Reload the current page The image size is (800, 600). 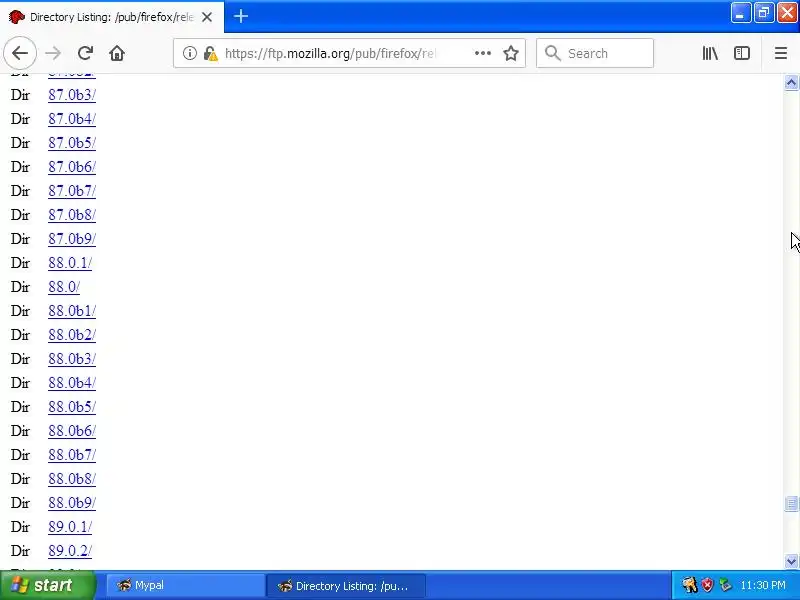click(x=85, y=53)
